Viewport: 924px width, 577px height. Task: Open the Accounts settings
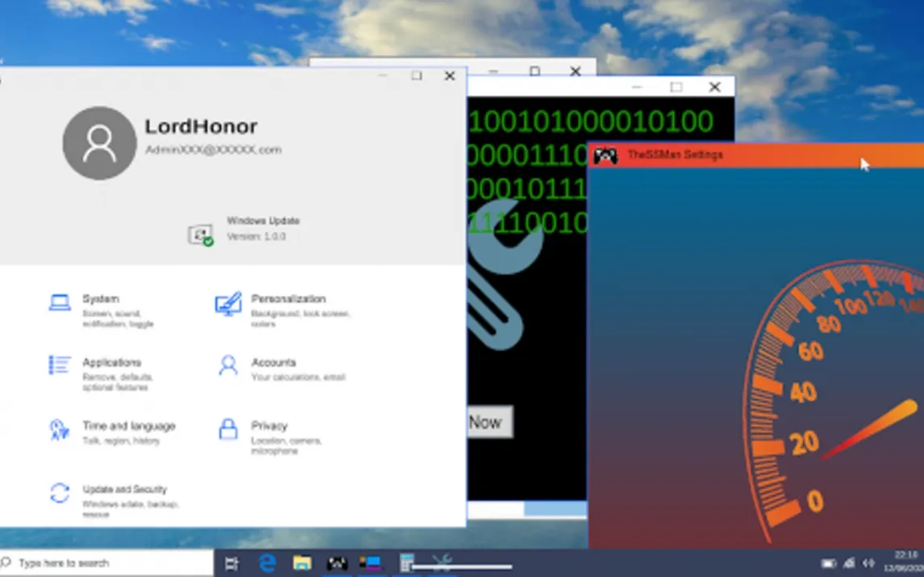click(281, 369)
